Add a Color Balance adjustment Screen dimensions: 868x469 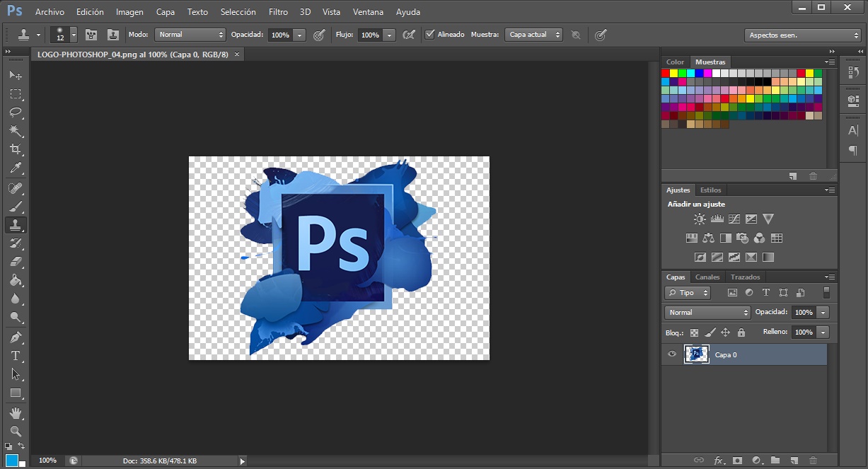(709, 238)
